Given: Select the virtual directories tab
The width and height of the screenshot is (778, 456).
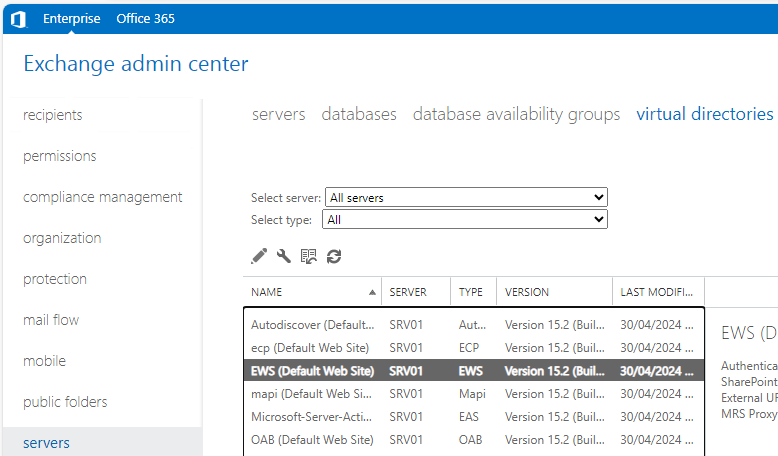Looking at the screenshot, I should click(x=704, y=114).
